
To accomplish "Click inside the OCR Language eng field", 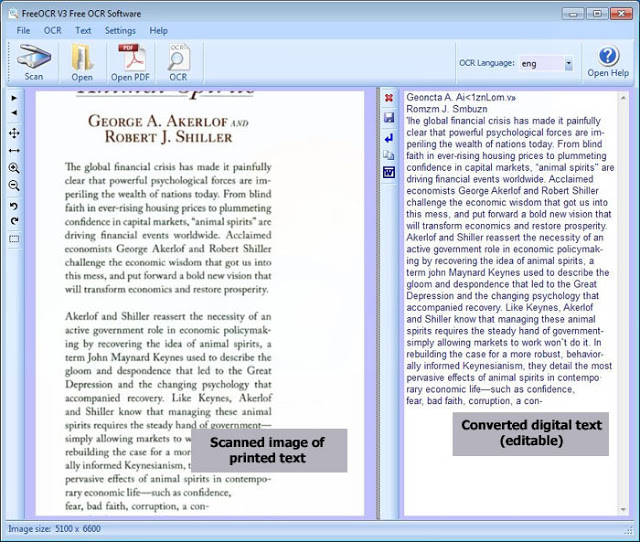I will (x=541, y=63).
